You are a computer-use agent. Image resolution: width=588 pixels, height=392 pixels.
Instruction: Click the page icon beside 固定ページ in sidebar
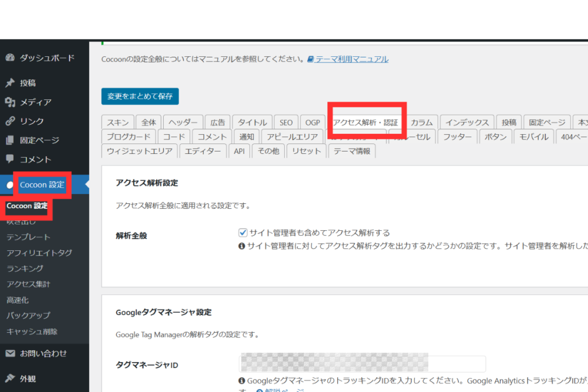pyautogui.click(x=10, y=140)
